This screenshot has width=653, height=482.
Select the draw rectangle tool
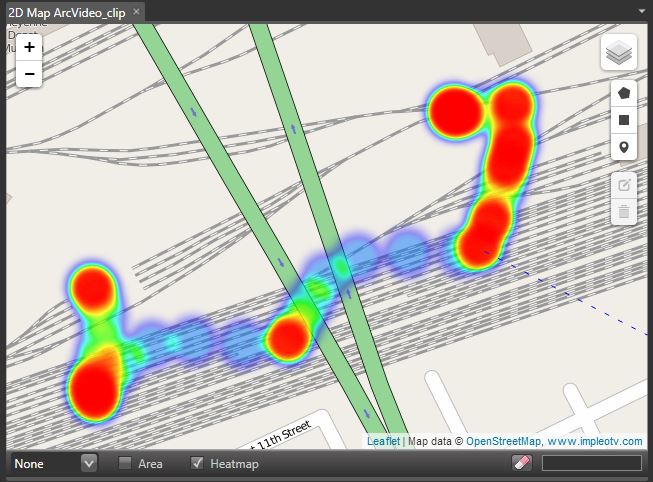624,120
